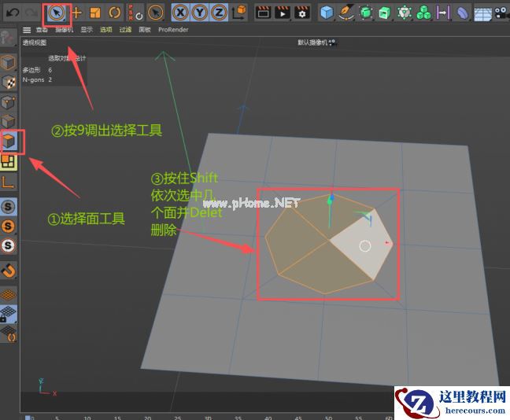Click frame 15 on timeline ruler
This screenshot has width=510, height=420.
(116, 417)
